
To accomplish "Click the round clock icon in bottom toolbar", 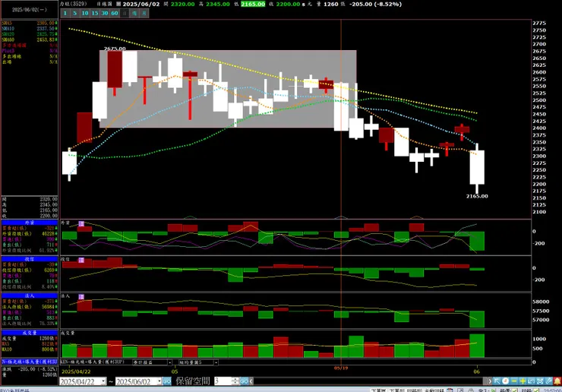I will pos(505,381).
